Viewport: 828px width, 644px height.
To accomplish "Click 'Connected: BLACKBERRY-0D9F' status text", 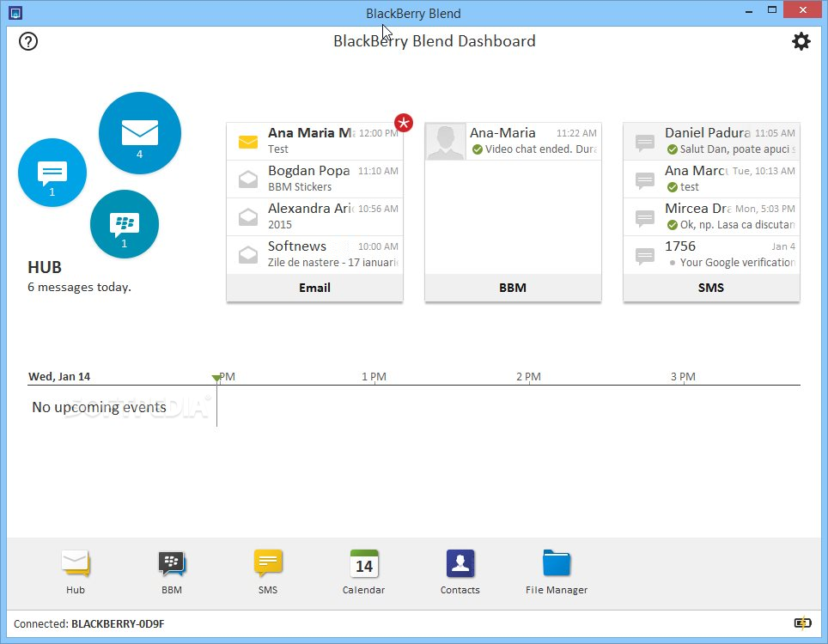I will point(88,624).
